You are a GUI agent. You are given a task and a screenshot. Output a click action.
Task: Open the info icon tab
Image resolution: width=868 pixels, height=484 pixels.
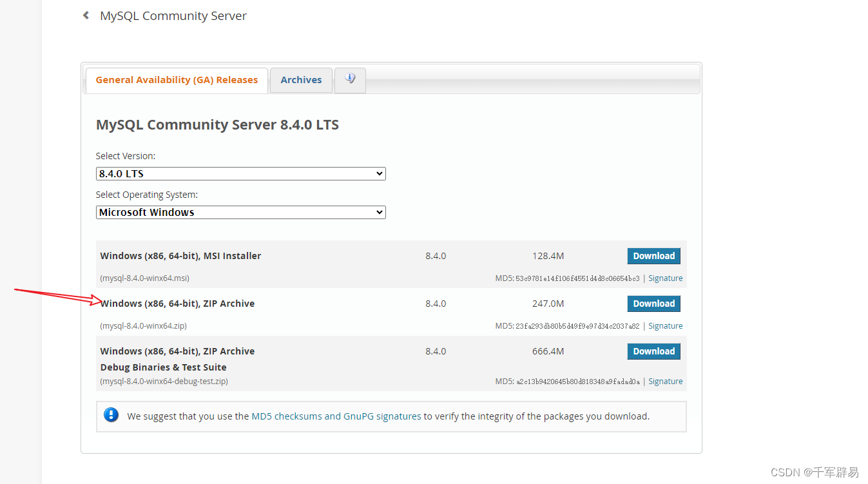[350, 81]
